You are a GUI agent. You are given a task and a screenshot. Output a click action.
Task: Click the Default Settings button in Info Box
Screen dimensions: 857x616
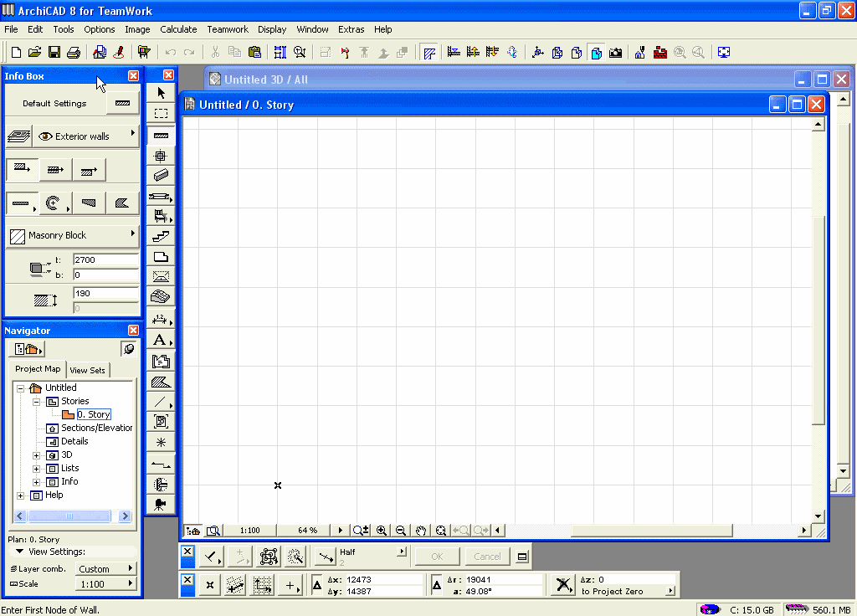click(x=54, y=104)
